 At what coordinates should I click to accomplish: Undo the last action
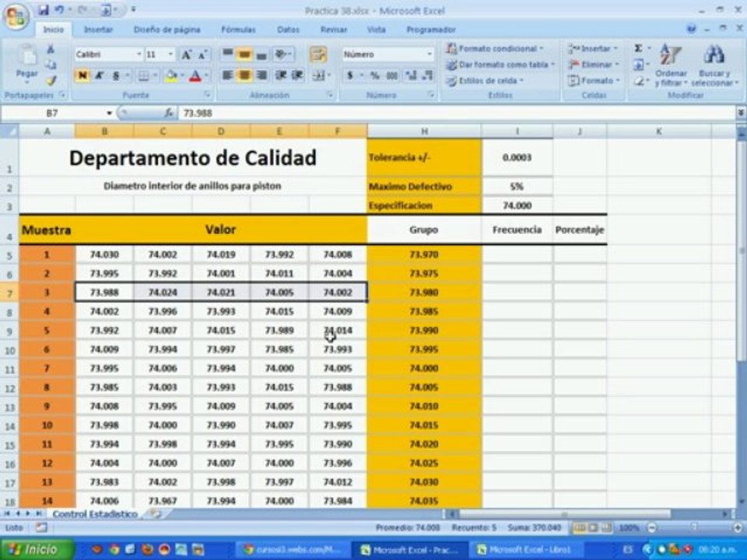point(58,9)
